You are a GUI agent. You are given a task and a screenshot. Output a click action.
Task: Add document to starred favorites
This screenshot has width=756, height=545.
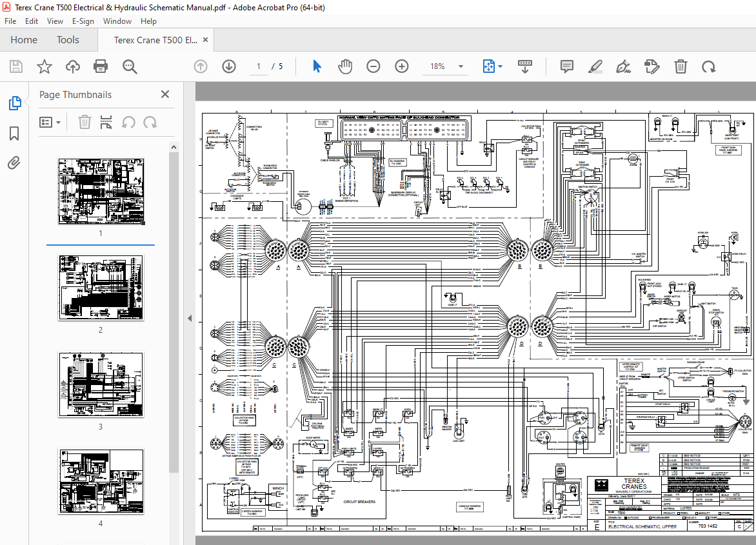coord(45,66)
